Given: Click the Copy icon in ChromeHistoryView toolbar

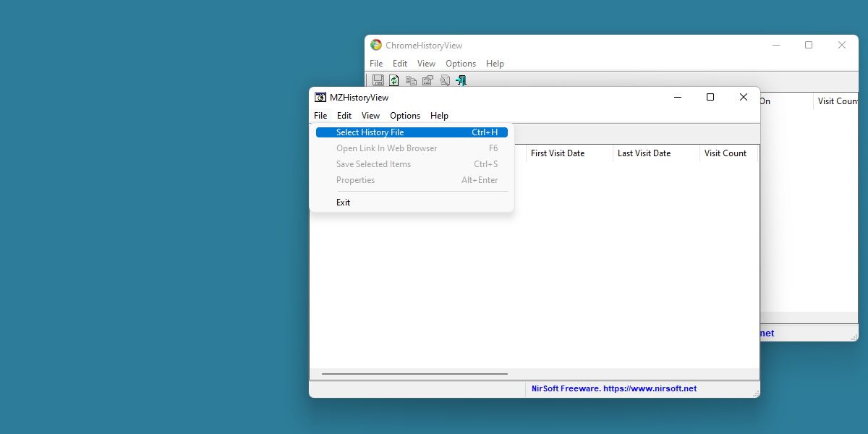Looking at the screenshot, I should tap(411, 80).
